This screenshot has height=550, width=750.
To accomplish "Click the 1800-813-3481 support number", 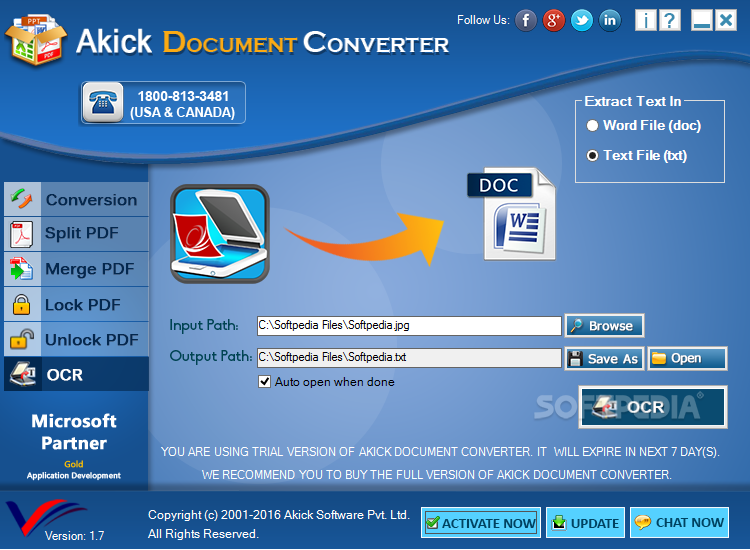I will click(x=183, y=96).
